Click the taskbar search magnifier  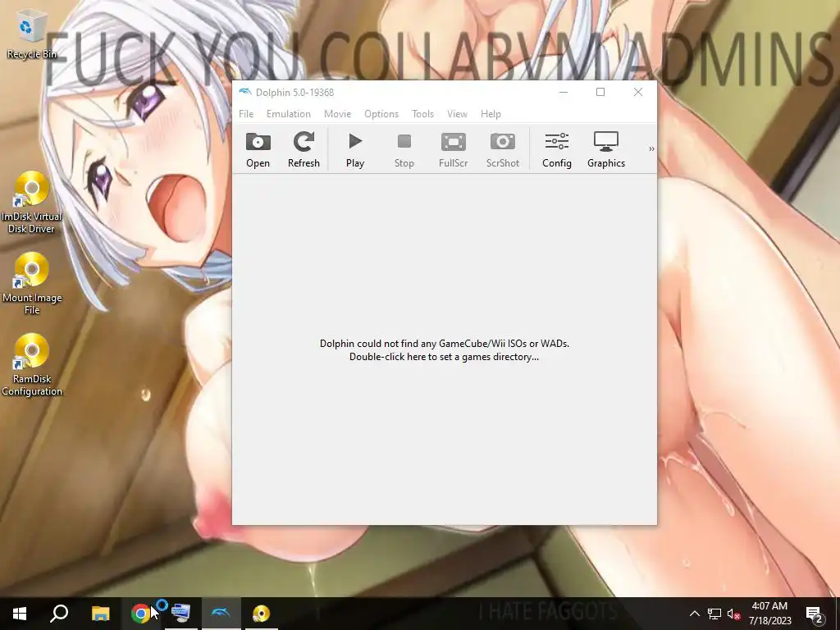point(59,614)
